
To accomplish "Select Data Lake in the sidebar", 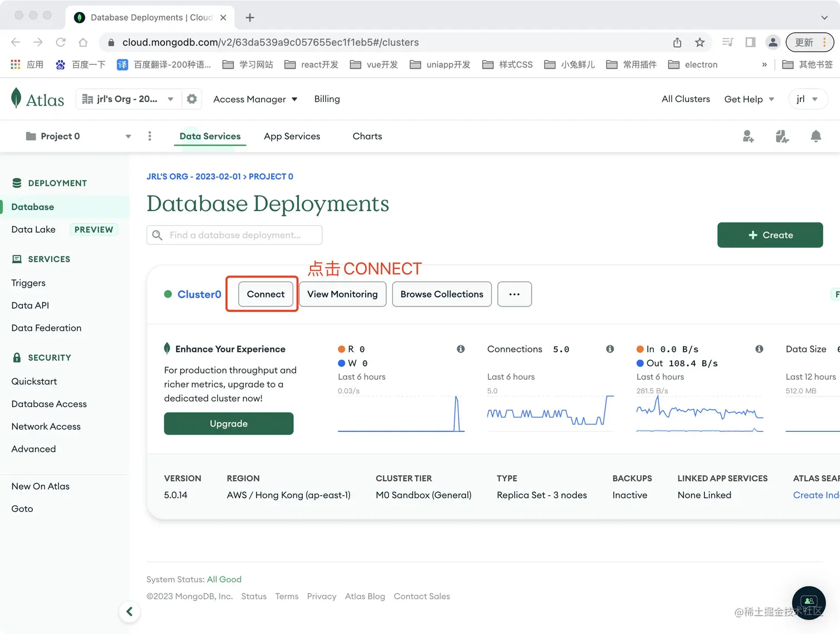I will [x=33, y=229].
